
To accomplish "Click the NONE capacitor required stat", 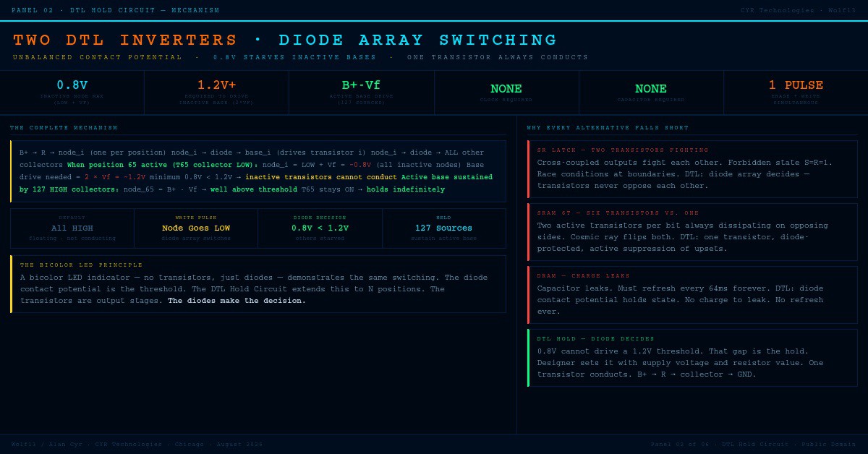I will [651, 93].
